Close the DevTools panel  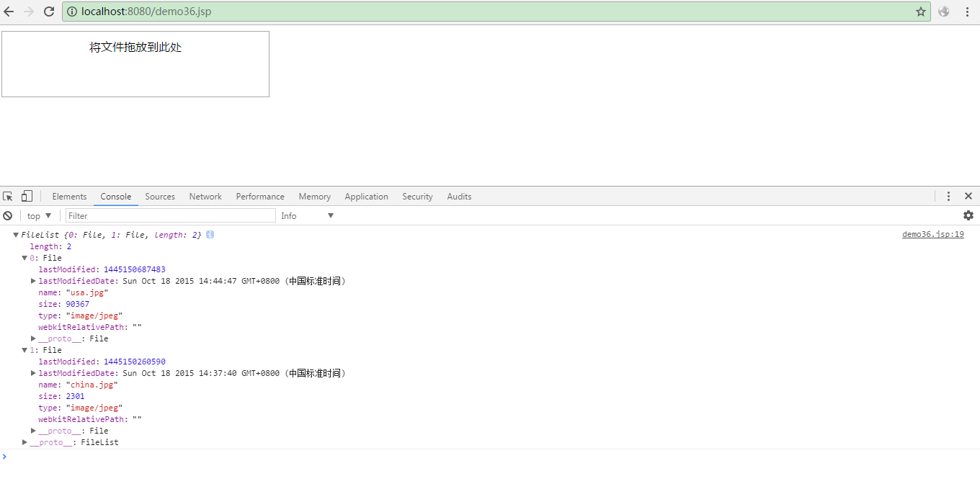click(x=968, y=196)
